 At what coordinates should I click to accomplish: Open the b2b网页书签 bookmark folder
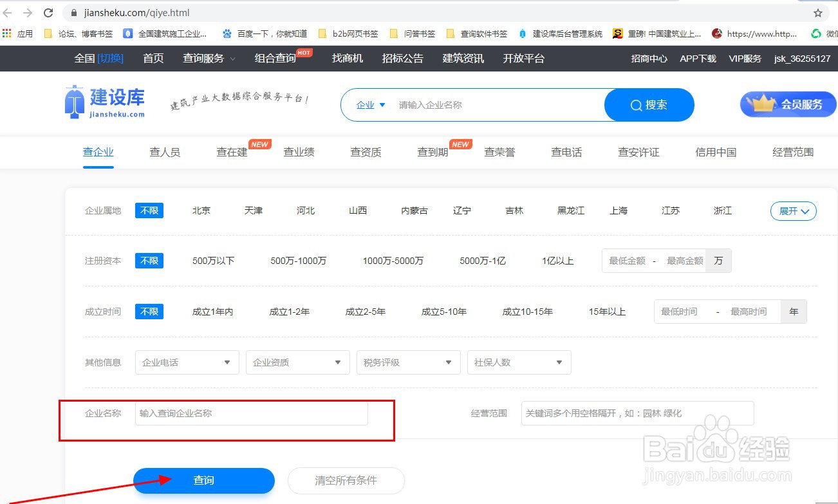(x=348, y=33)
